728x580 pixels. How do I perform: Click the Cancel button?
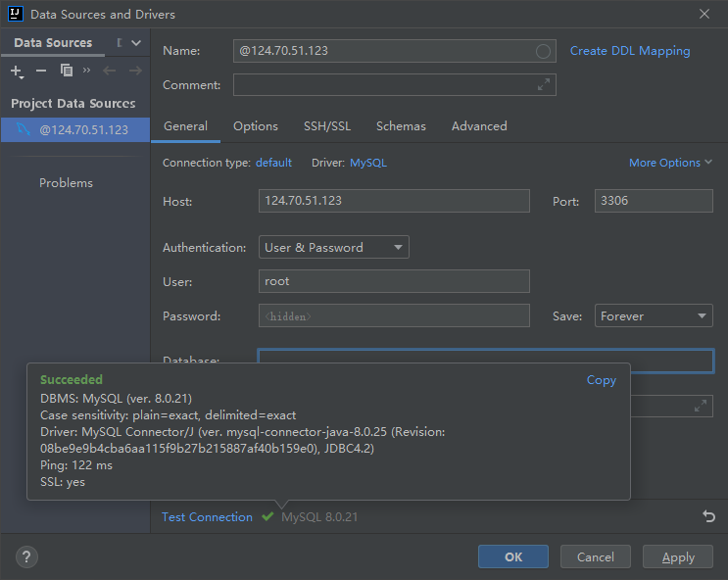click(x=595, y=556)
